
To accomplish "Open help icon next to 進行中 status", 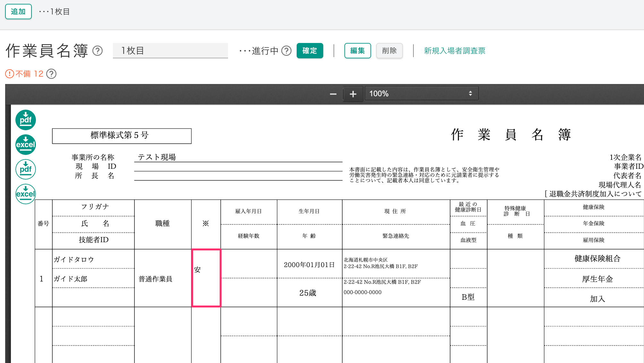I will click(x=286, y=51).
